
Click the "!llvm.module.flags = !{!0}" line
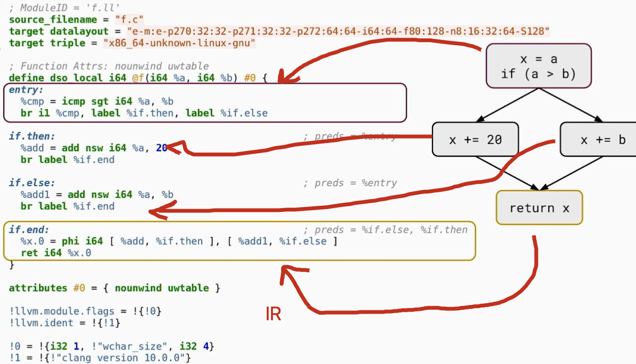(x=85, y=311)
